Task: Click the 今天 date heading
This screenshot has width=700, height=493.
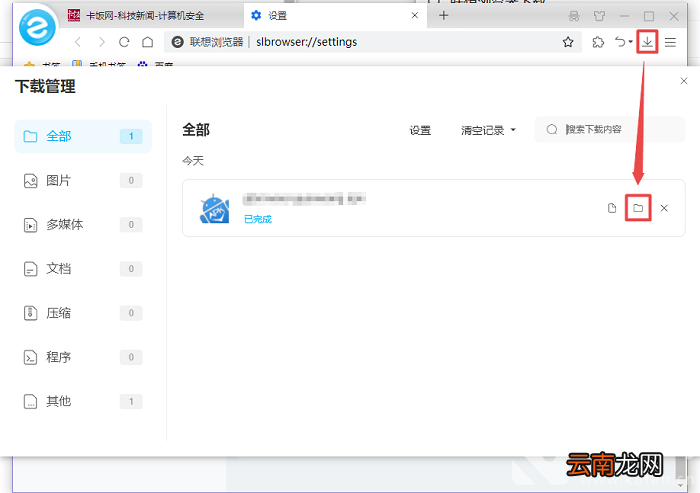Action: 193,161
